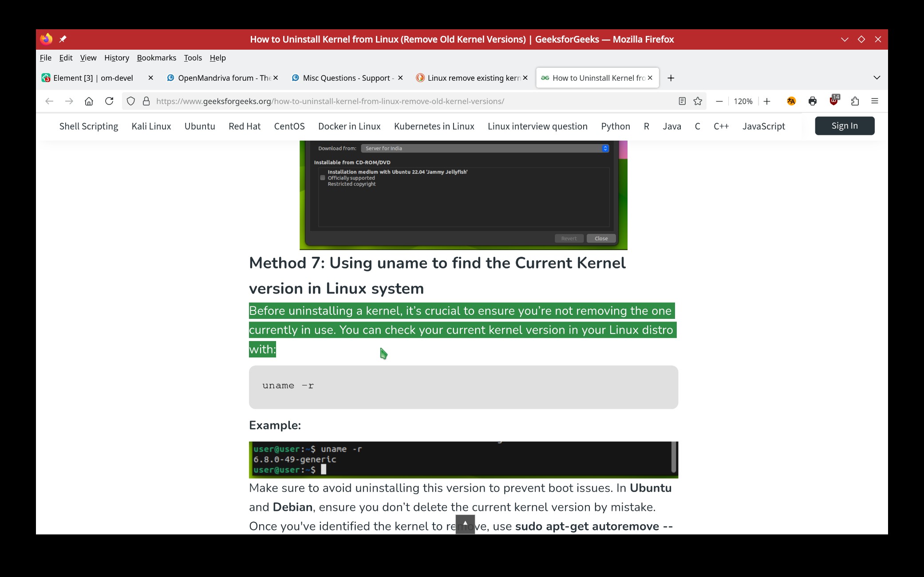Viewport: 924px width, 577px height.
Task: Click the printer toolbar icon
Action: coord(813,101)
